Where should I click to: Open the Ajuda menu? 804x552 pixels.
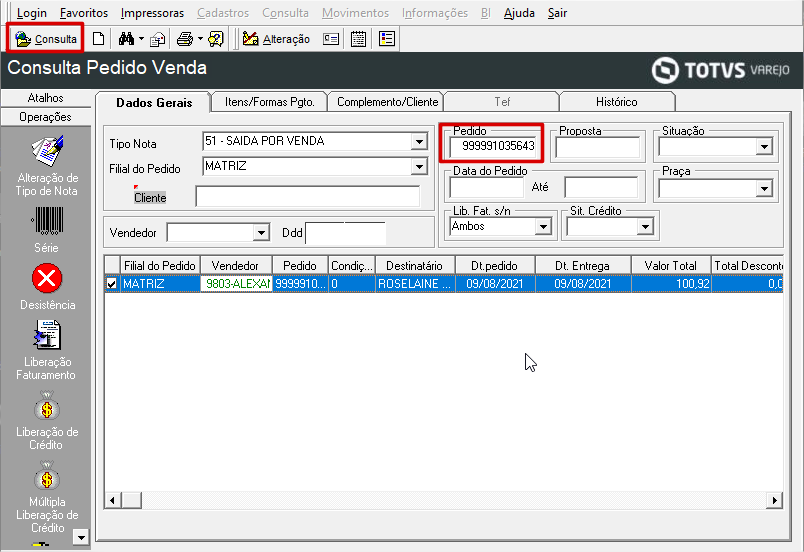(x=519, y=13)
